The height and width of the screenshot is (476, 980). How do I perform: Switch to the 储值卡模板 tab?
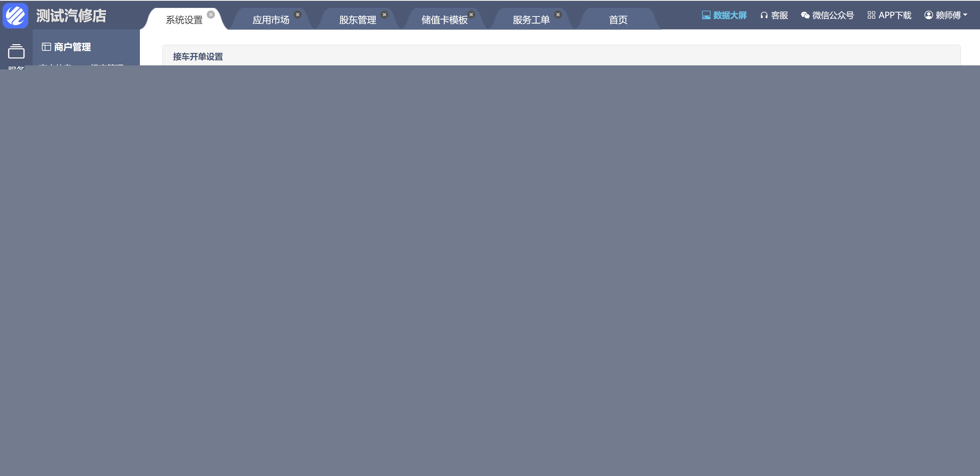click(444, 20)
